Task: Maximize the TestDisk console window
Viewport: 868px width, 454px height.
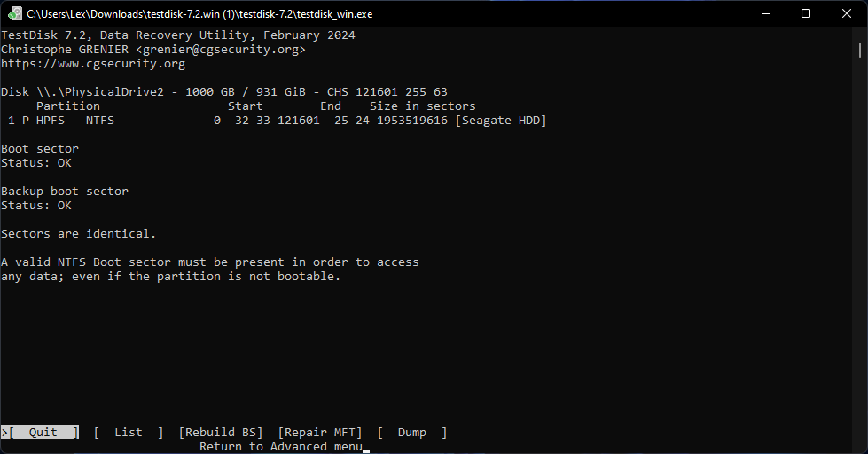Action: click(806, 13)
